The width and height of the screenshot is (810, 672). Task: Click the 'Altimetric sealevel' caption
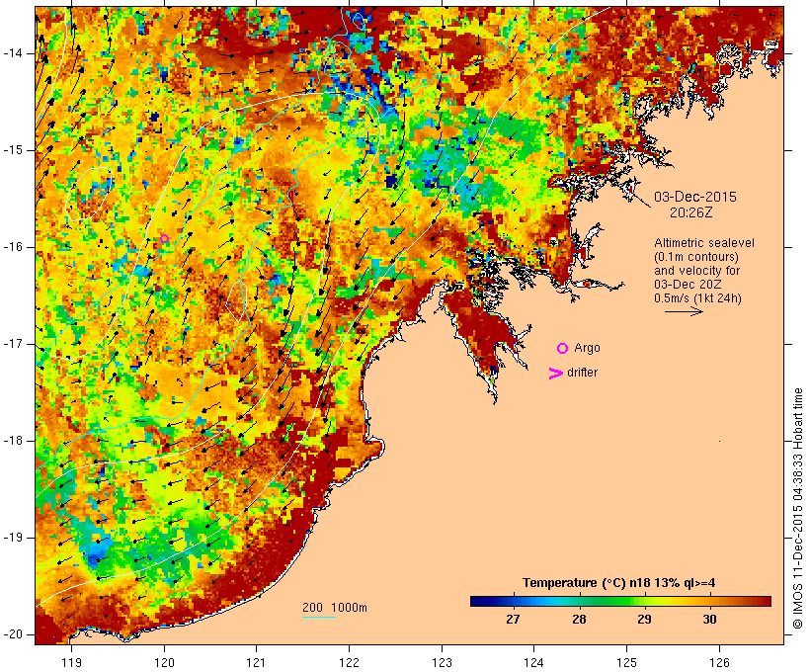point(703,243)
